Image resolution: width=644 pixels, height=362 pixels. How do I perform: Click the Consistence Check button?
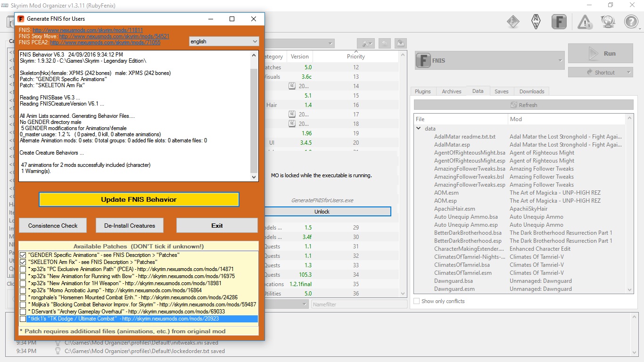53,225
